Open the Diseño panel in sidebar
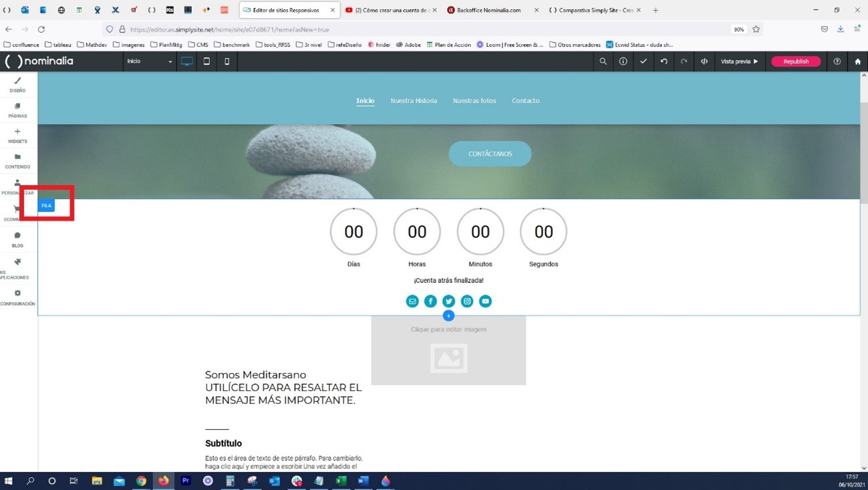The height and width of the screenshot is (490, 868). tap(17, 84)
